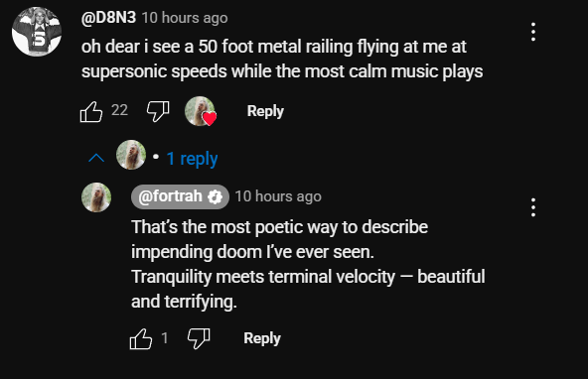
Task: Collapse the replies with the blue chevron
Action: 96,158
